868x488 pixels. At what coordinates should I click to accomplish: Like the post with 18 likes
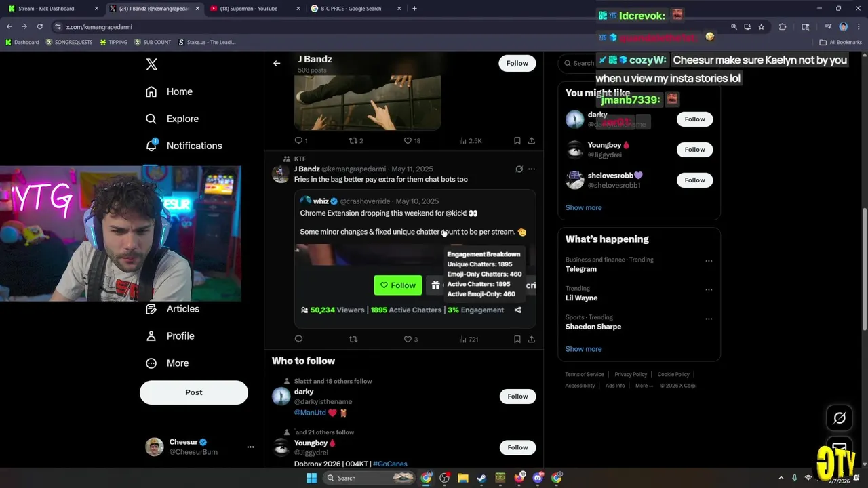click(x=412, y=140)
